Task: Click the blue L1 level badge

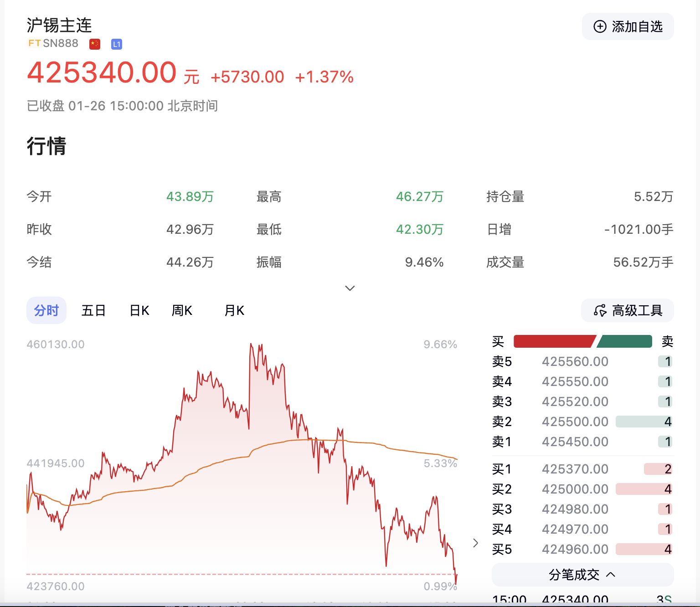Action: click(x=117, y=44)
